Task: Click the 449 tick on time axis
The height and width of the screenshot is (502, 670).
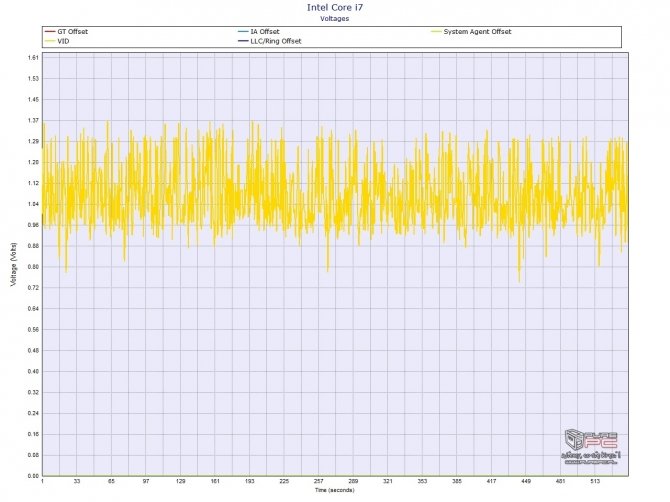Action: click(526, 481)
